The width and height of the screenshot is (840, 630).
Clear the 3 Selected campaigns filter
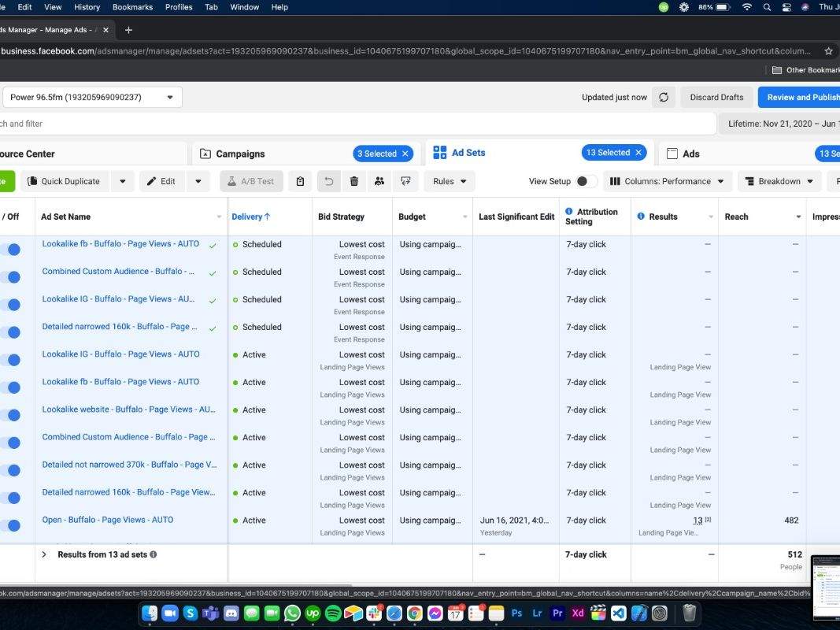point(405,154)
